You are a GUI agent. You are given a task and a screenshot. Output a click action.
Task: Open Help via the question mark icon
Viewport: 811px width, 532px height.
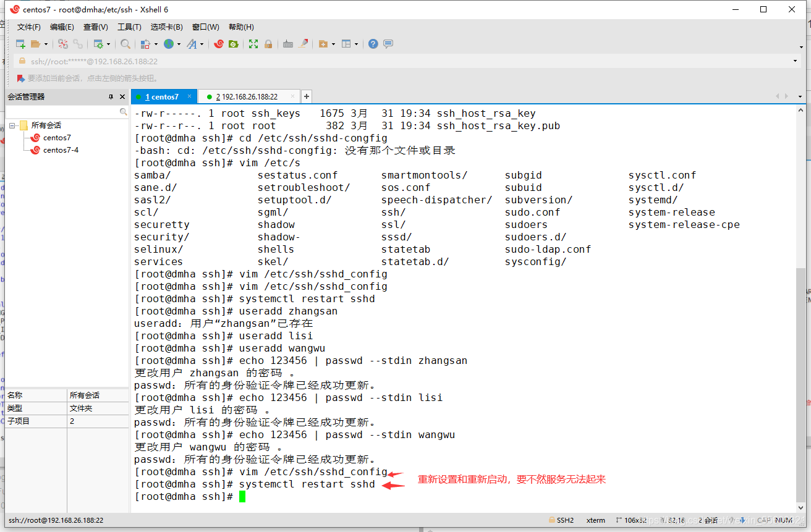[373, 44]
